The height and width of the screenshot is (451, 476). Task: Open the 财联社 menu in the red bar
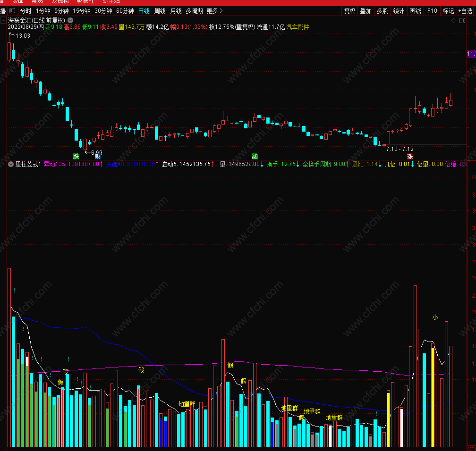pyautogui.click(x=85, y=2)
